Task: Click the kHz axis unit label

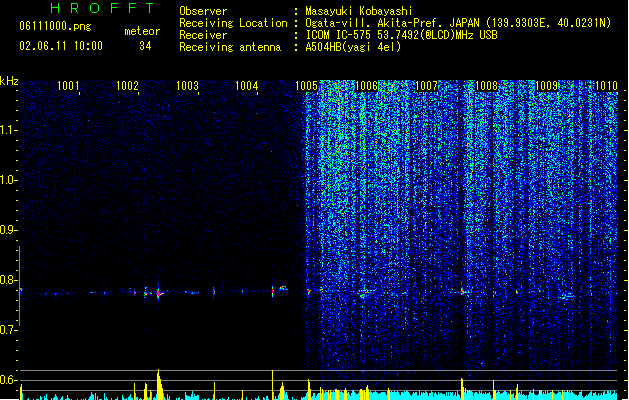Action: point(9,81)
